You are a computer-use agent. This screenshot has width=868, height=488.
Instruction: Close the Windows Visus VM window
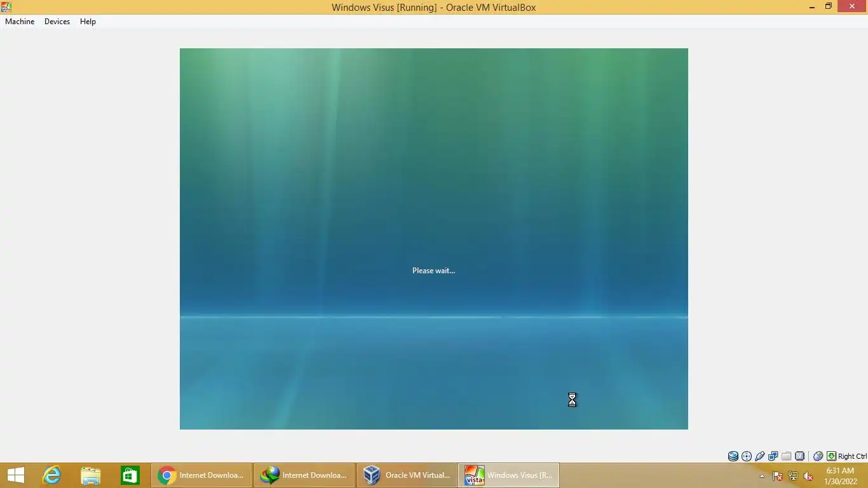[x=852, y=7]
